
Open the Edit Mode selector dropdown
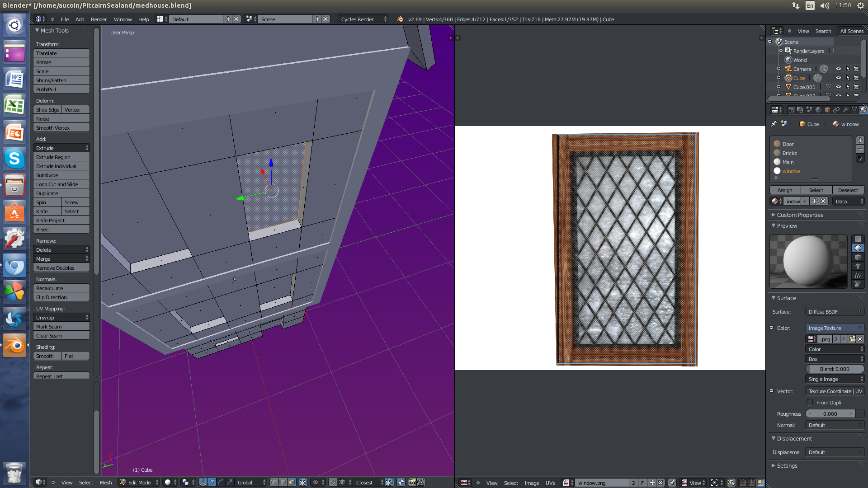coord(139,482)
